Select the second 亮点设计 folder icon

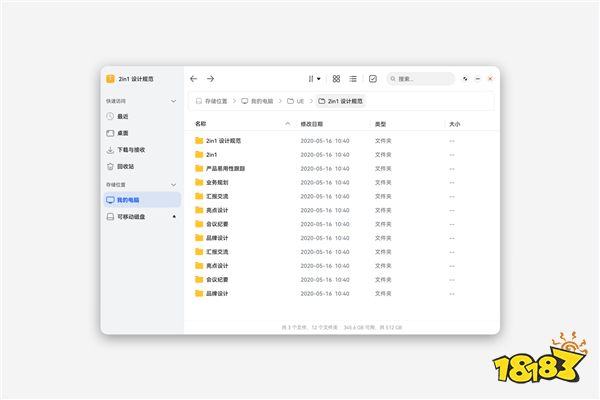pyautogui.click(x=199, y=266)
